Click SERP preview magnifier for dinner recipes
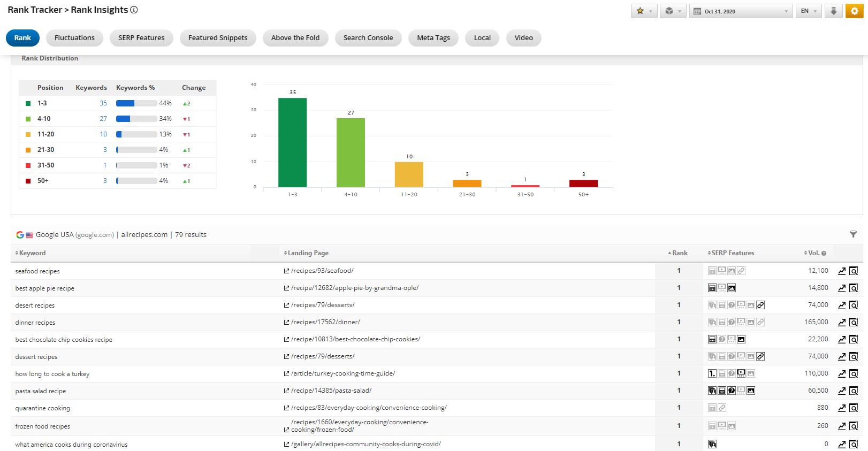 tap(854, 323)
